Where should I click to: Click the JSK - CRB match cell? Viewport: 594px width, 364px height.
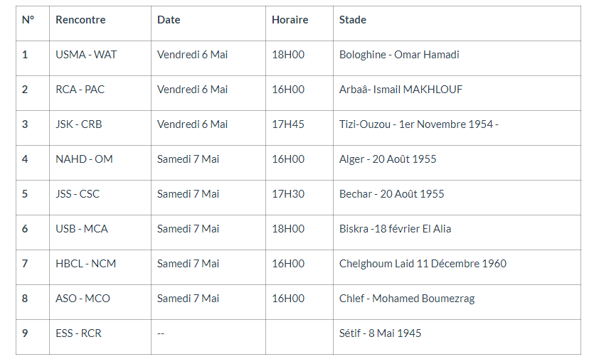coord(78,124)
